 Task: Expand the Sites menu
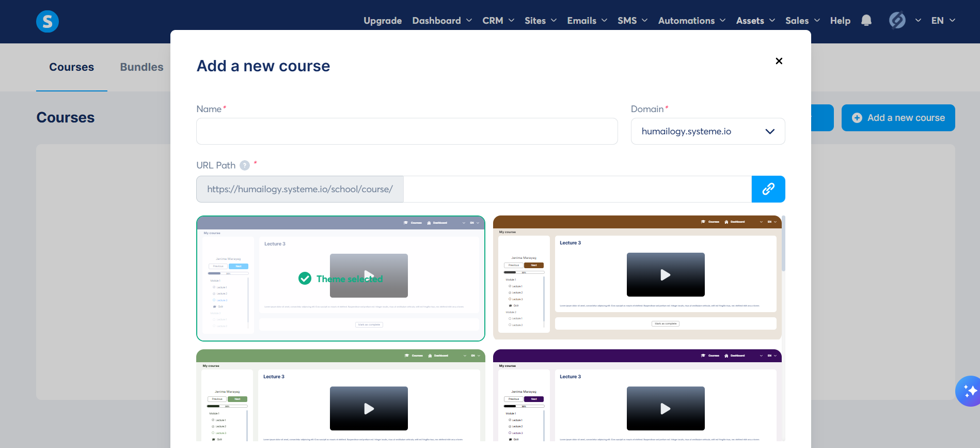click(541, 21)
